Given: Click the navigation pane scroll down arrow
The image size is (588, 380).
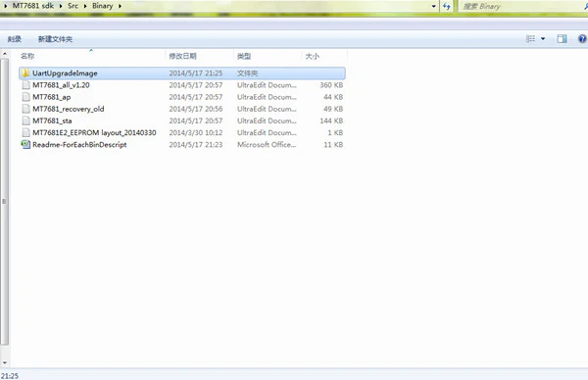Looking at the screenshot, I should tap(5, 362).
